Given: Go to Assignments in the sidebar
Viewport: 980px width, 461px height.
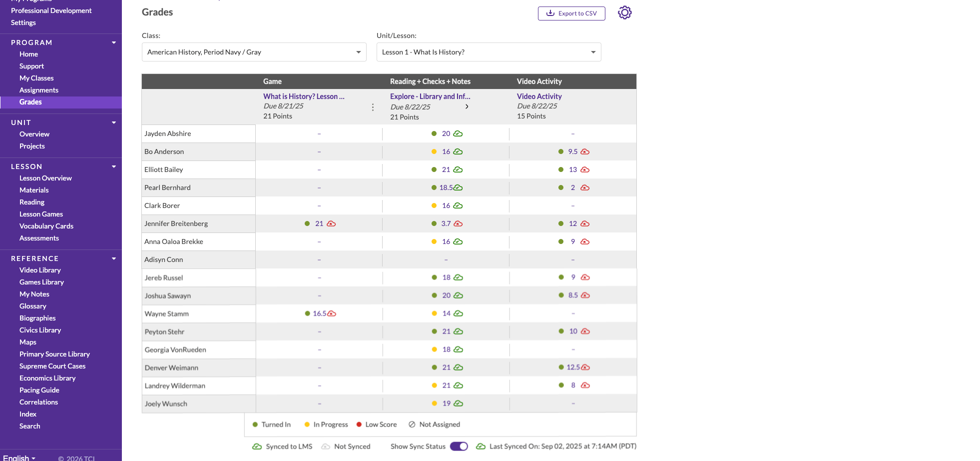Looking at the screenshot, I should point(39,90).
